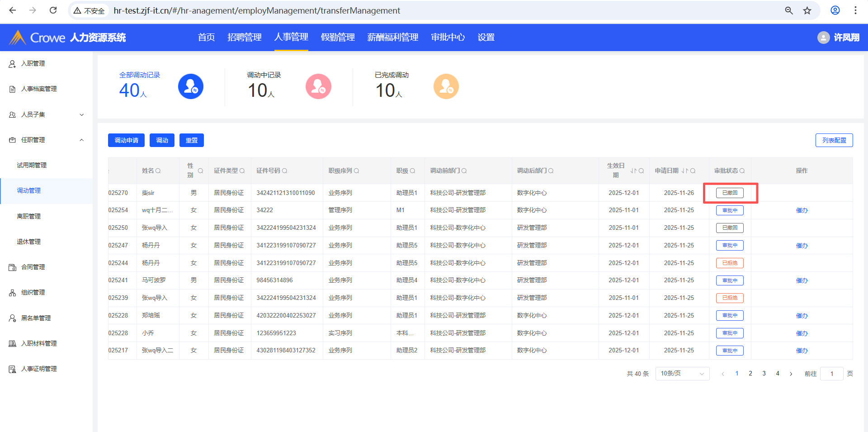The width and height of the screenshot is (868, 432).
Task: Click the 调动申请 button
Action: click(x=126, y=141)
